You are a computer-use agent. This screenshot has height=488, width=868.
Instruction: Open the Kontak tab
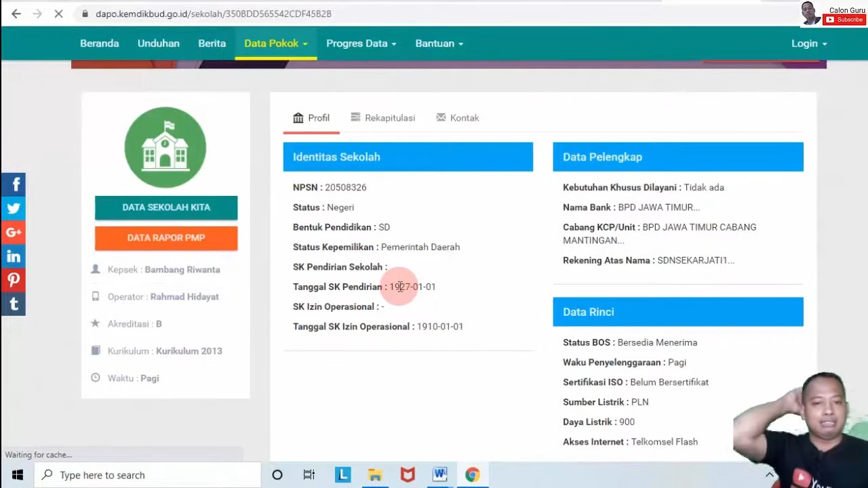coord(458,118)
